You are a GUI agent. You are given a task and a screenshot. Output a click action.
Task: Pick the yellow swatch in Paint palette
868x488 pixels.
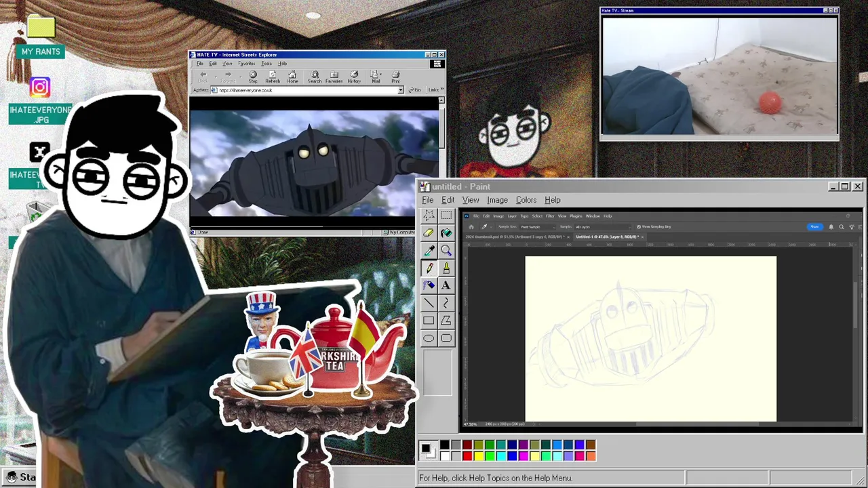click(x=479, y=456)
